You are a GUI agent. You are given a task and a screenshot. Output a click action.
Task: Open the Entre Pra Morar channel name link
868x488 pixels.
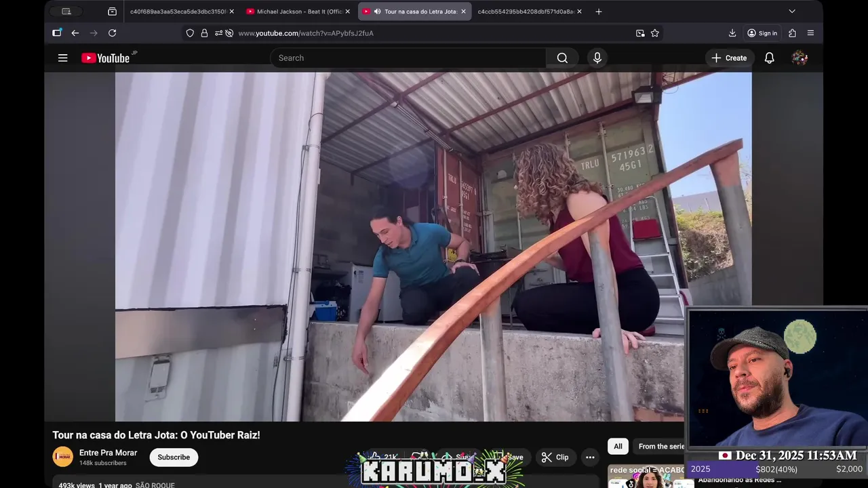(108, 453)
